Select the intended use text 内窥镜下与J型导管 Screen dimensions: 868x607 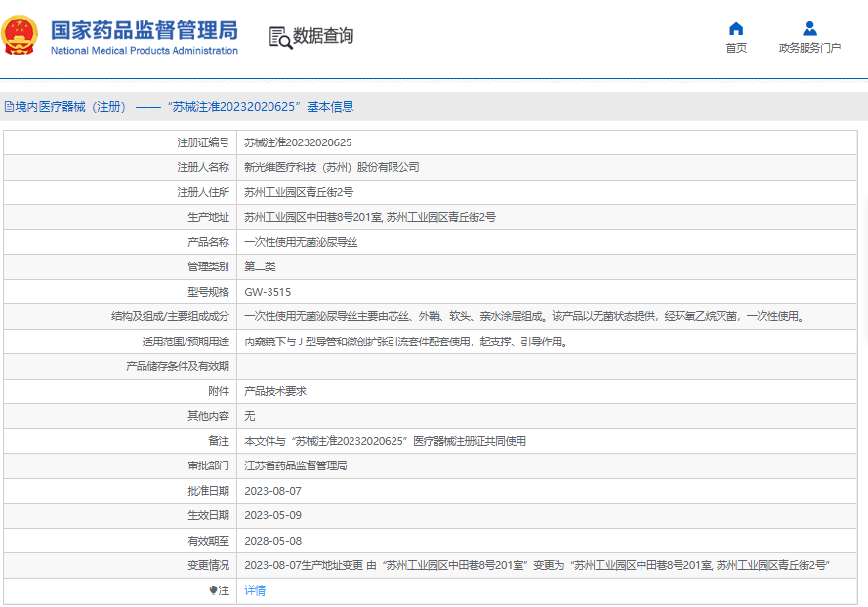407,342
